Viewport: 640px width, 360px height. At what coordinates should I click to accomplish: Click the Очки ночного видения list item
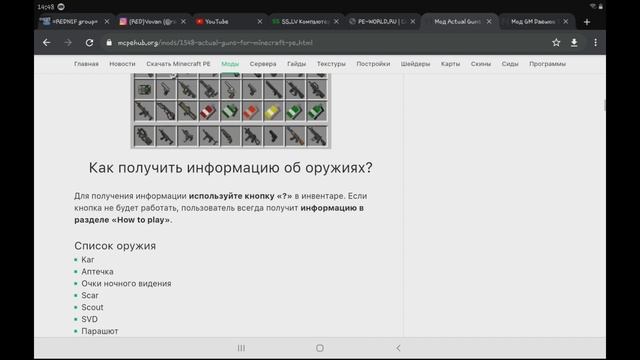click(x=126, y=283)
